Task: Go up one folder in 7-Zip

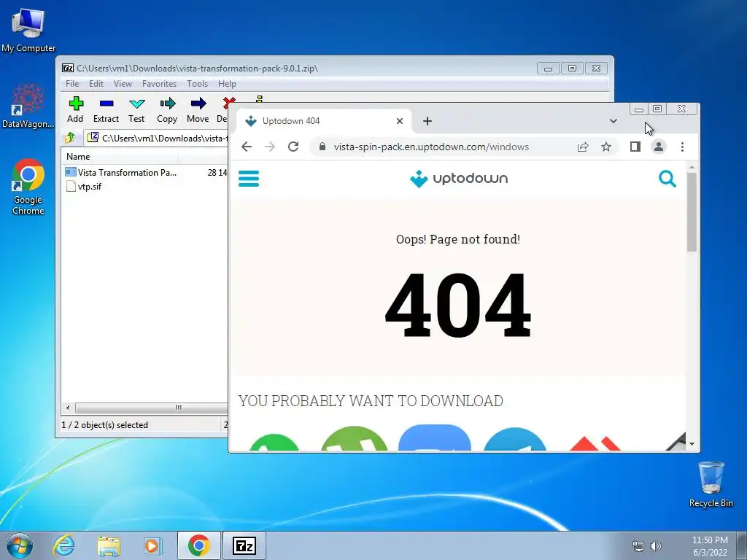Action: 70,138
